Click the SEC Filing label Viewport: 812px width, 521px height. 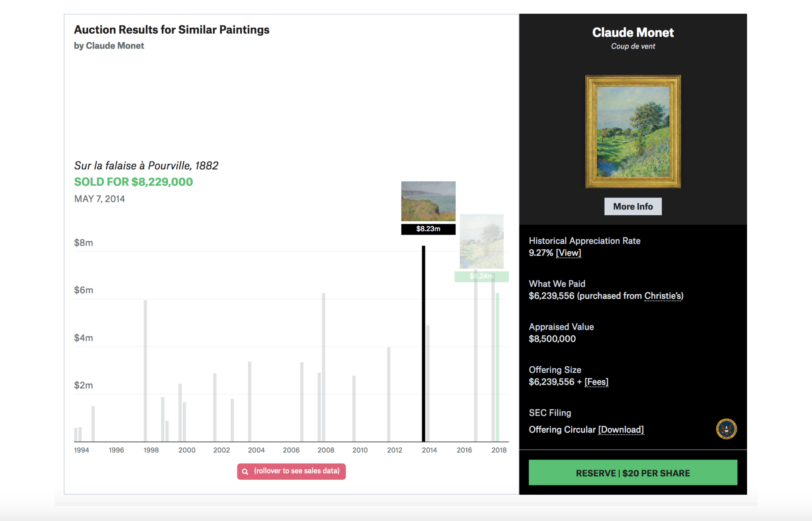550,413
